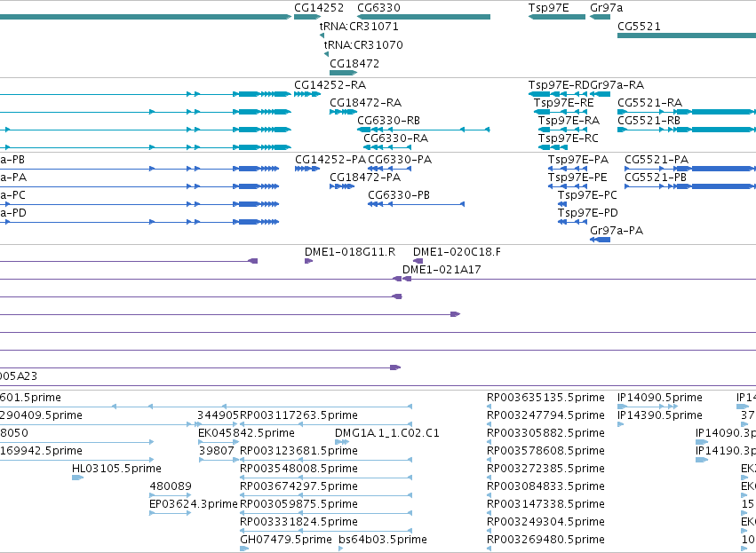Click the Tsp97E gene label
The width and height of the screenshot is (756, 553).
pyautogui.click(x=548, y=8)
